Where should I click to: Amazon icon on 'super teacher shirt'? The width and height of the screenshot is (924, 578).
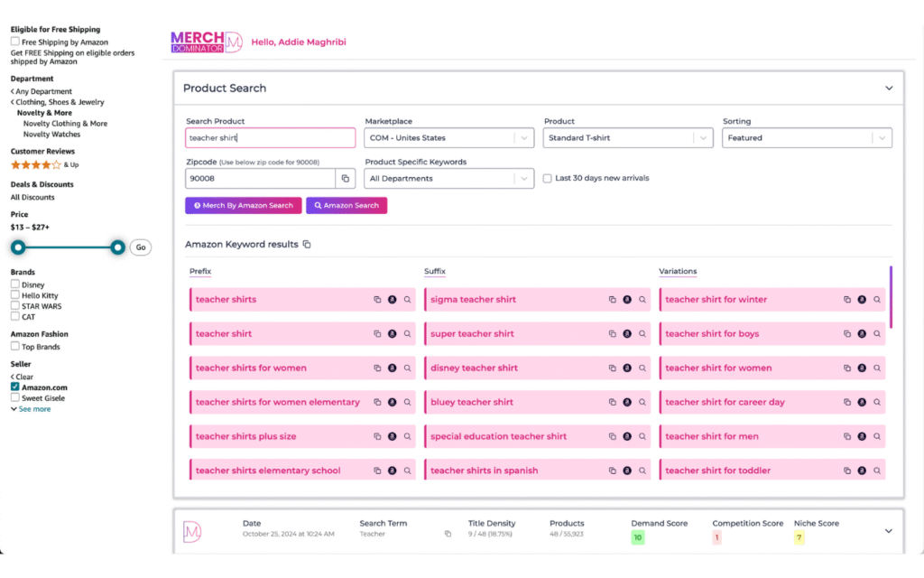pyautogui.click(x=627, y=334)
